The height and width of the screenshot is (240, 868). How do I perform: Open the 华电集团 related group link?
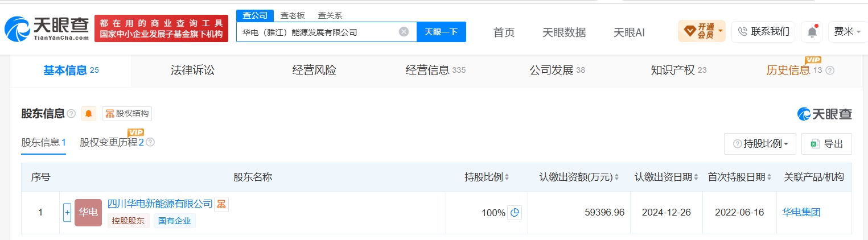(801, 213)
